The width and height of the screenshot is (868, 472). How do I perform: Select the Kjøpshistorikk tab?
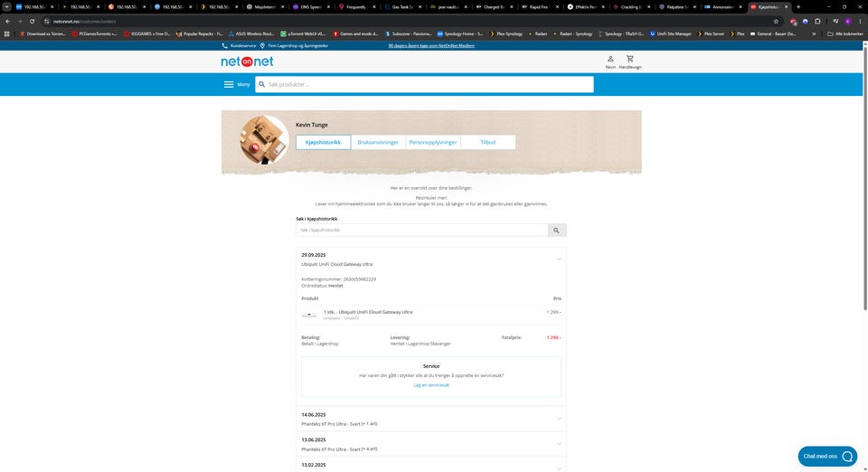(324, 142)
